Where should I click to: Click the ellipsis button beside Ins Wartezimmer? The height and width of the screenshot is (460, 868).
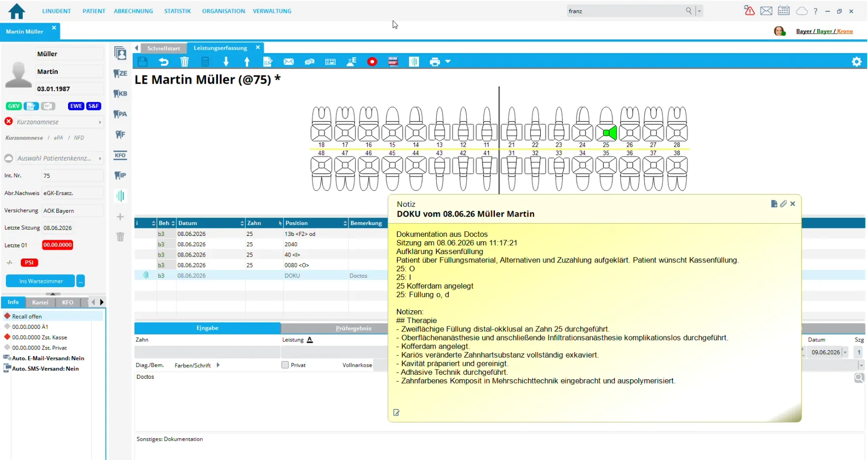(x=81, y=281)
